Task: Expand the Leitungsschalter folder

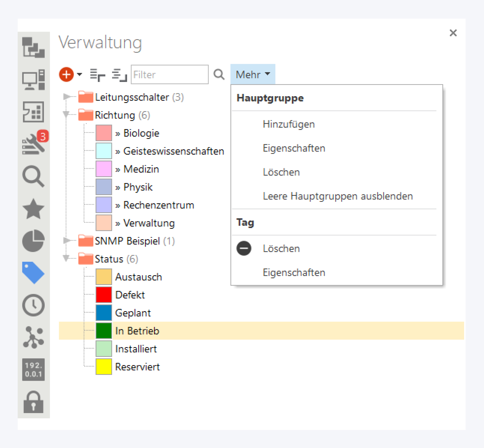Action: click(x=66, y=97)
